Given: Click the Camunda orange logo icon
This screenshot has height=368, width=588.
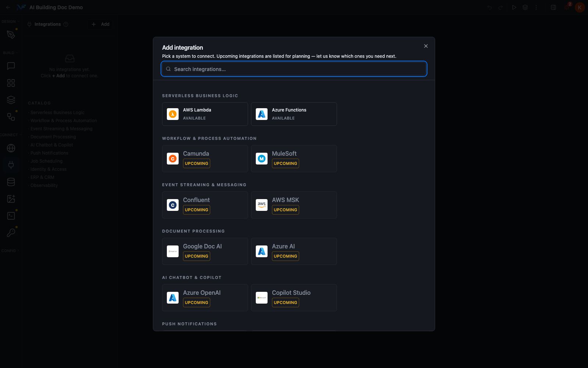Looking at the screenshot, I should (x=173, y=159).
